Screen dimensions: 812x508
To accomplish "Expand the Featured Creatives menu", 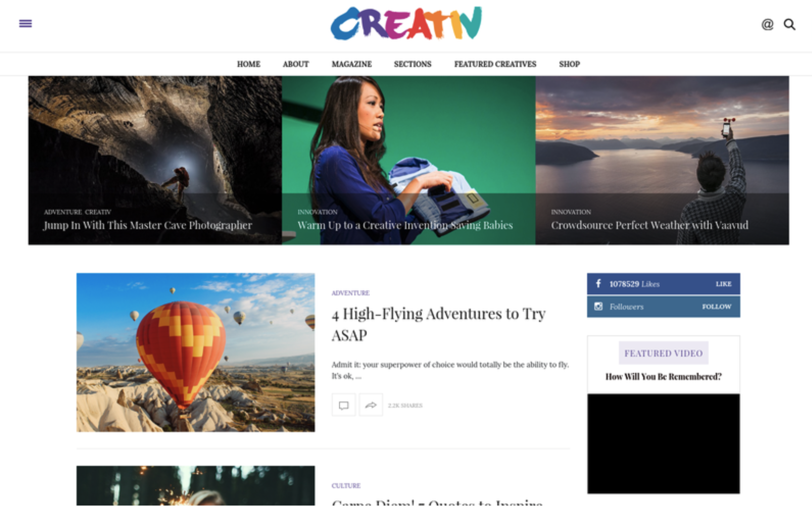I will click(x=495, y=64).
